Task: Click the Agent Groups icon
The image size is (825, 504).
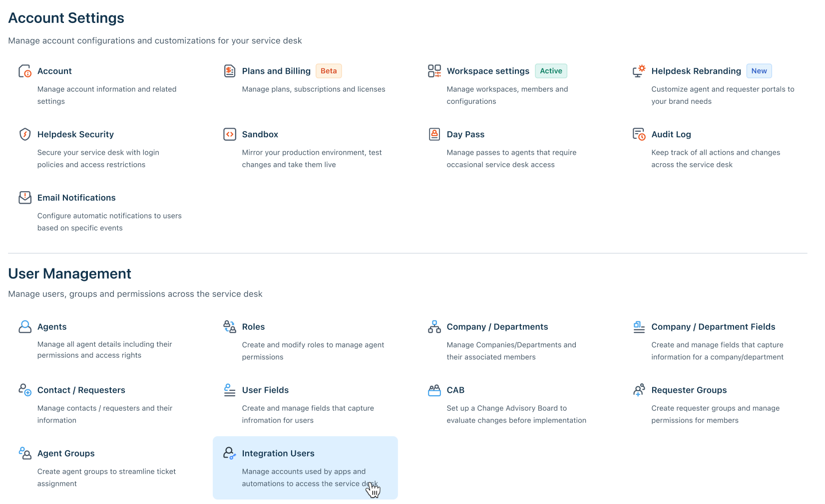Action: (25, 453)
